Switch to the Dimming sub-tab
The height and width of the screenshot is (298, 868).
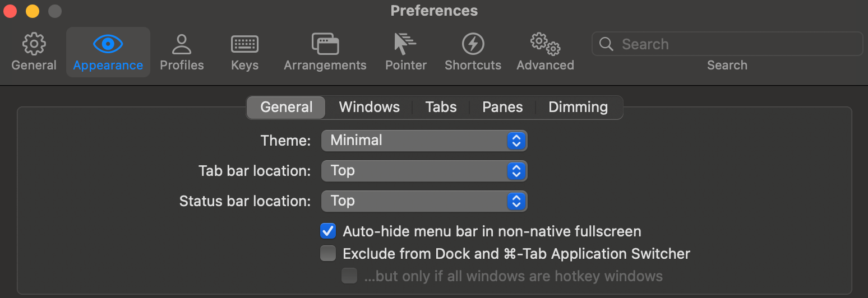click(578, 107)
